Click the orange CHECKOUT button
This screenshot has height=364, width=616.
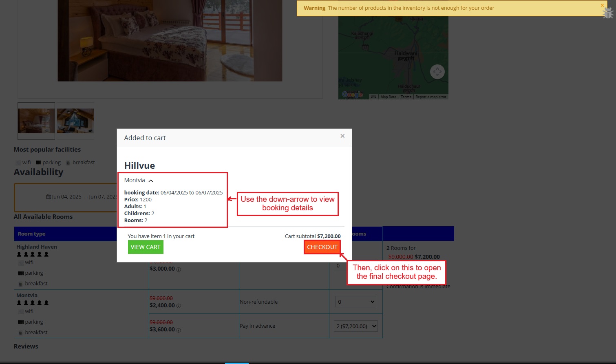tap(322, 247)
